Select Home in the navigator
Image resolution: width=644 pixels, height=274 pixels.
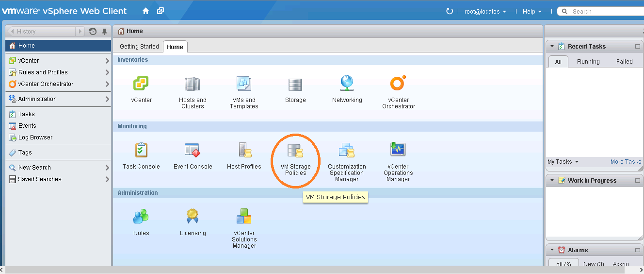tap(58, 46)
